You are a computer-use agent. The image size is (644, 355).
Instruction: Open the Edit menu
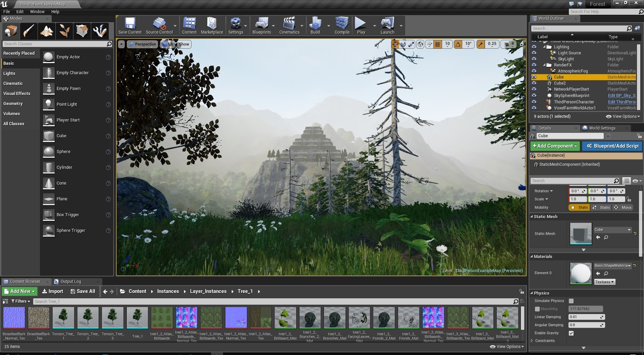[x=20, y=12]
